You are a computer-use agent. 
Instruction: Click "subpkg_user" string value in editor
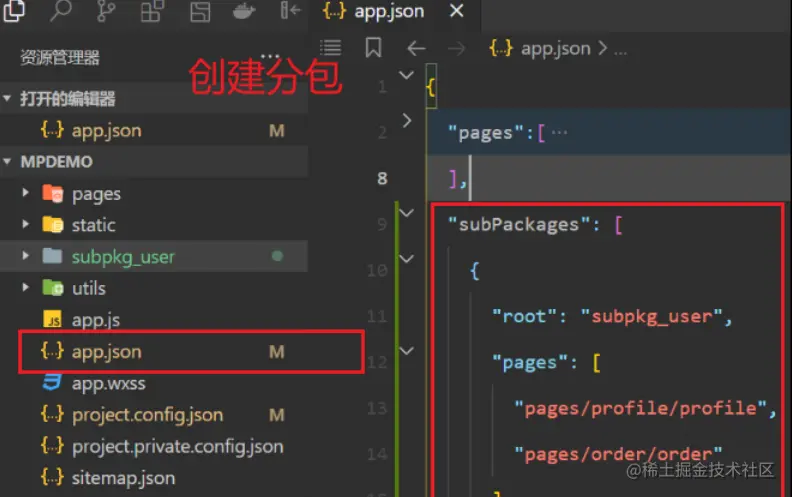(652, 317)
